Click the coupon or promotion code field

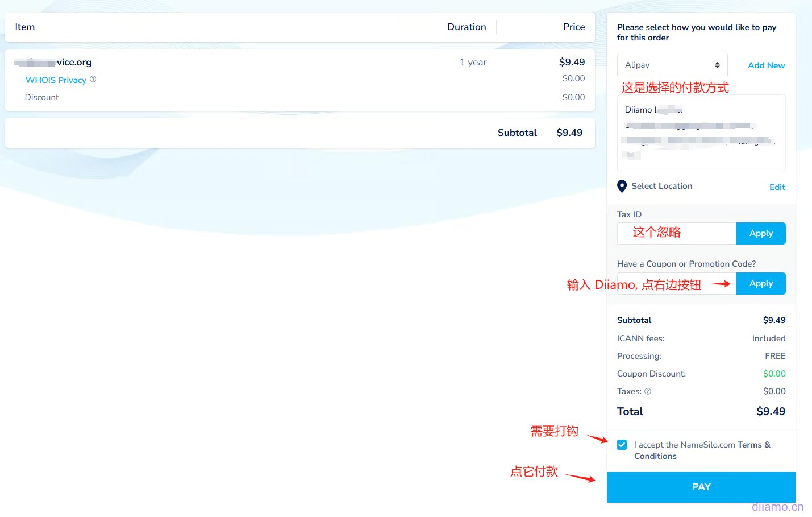tap(677, 283)
